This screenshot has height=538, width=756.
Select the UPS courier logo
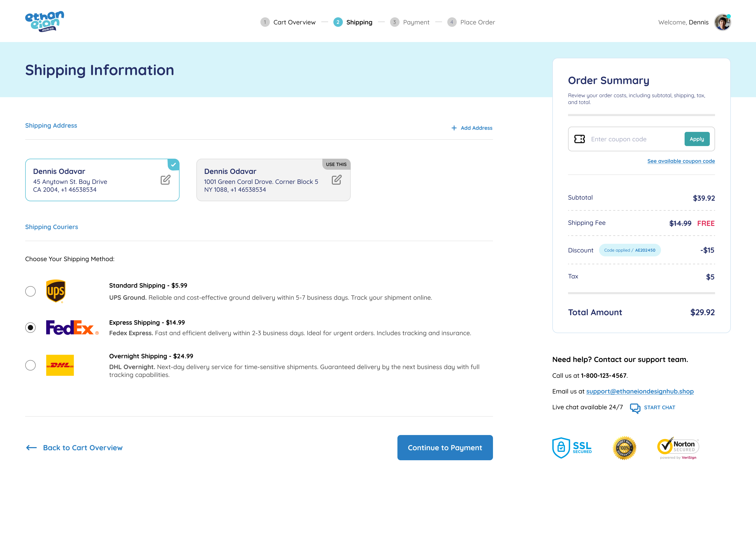tap(57, 291)
